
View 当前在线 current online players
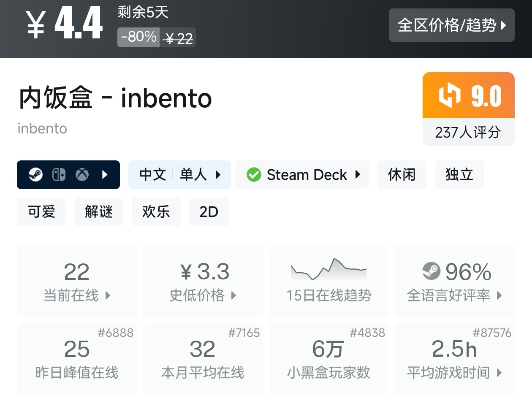[x=77, y=282]
